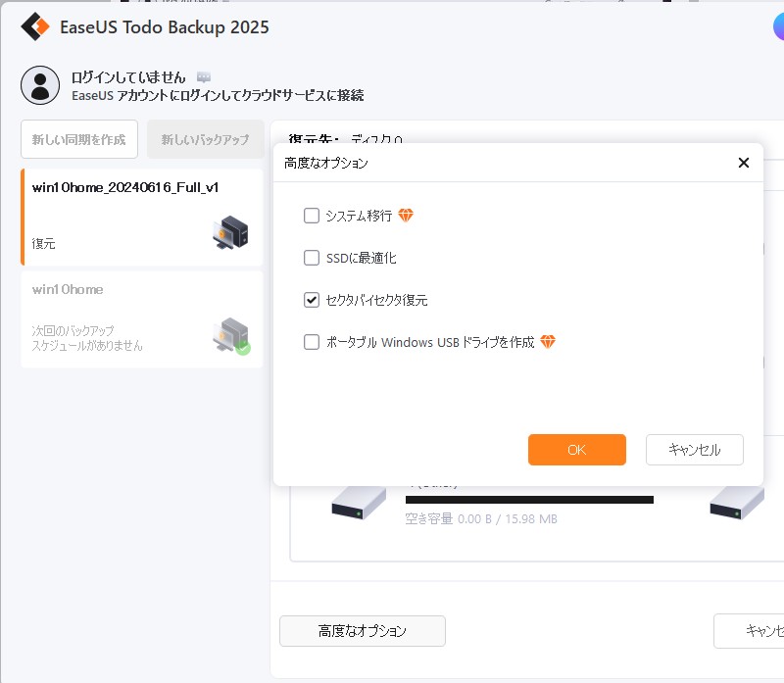This screenshot has height=683, width=784.
Task: Click the restore computer icon on win10home_20240616_Full_v1
Action: (x=230, y=232)
